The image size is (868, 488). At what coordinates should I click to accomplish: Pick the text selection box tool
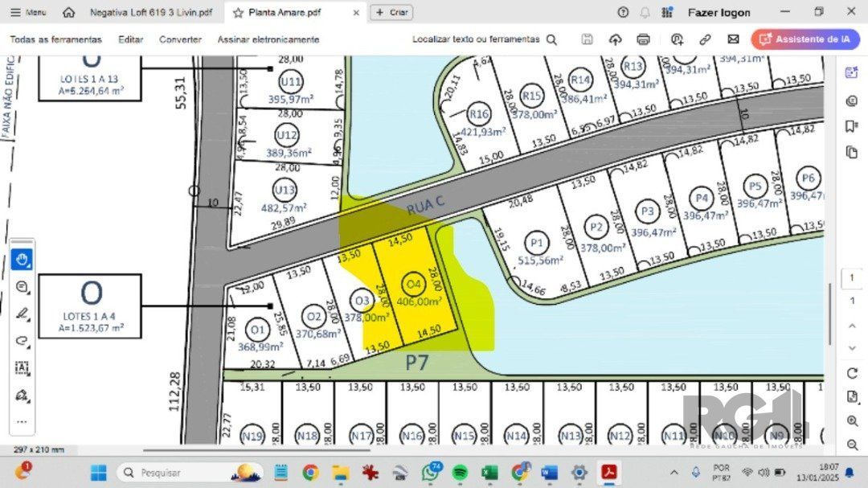[22, 367]
